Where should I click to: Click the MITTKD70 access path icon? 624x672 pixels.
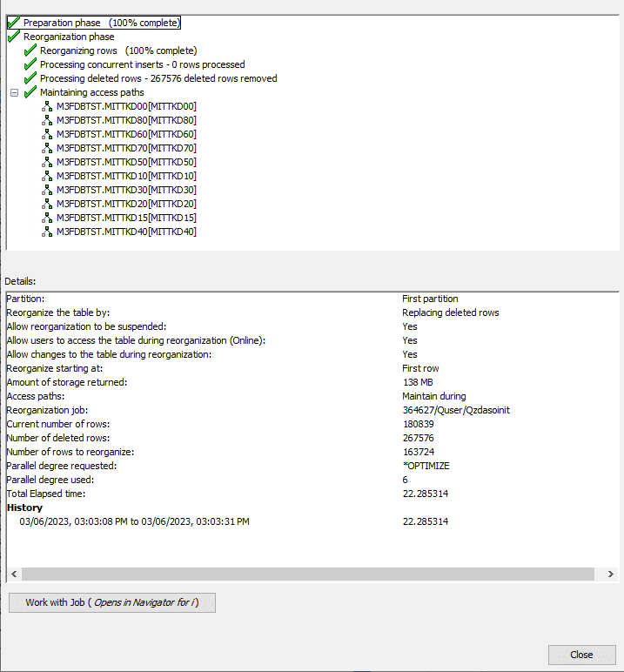pyautogui.click(x=47, y=148)
